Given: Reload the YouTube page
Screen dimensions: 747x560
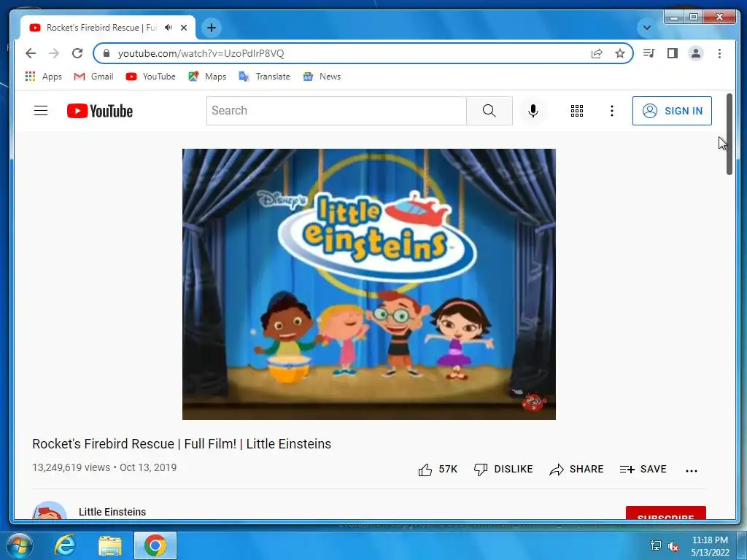Looking at the screenshot, I should [x=77, y=53].
